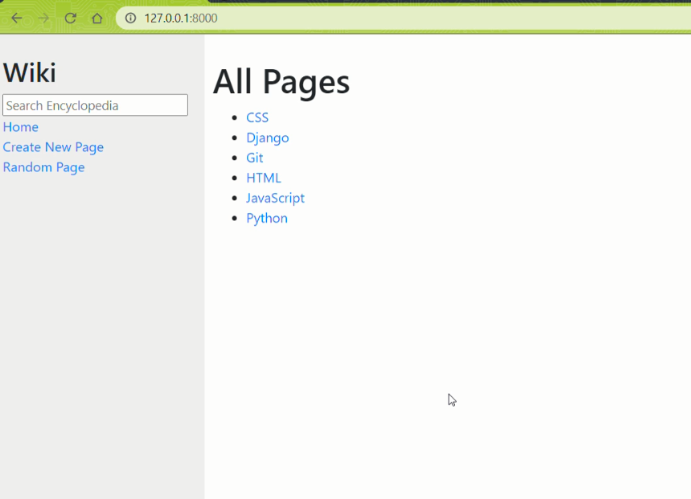Screen dimensions: 691x499
Task: Open the CSS entry
Action: click(257, 118)
